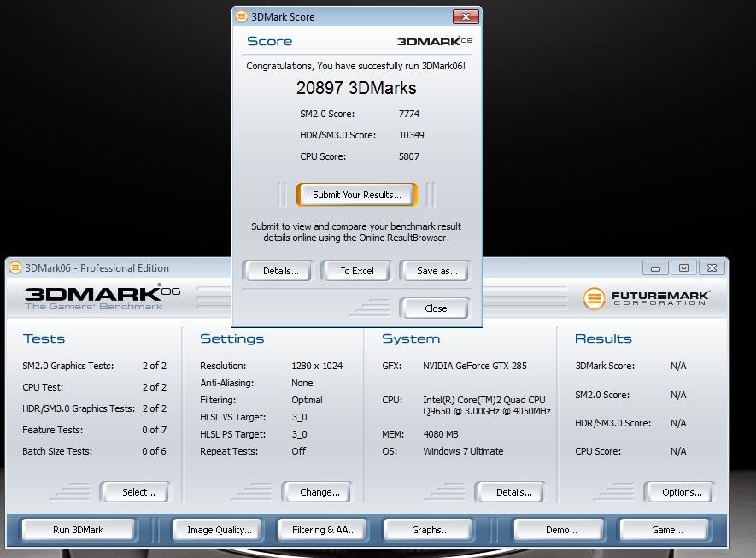756x558 pixels.
Task: Maximize the 3DMark06 main window
Action: tap(683, 268)
